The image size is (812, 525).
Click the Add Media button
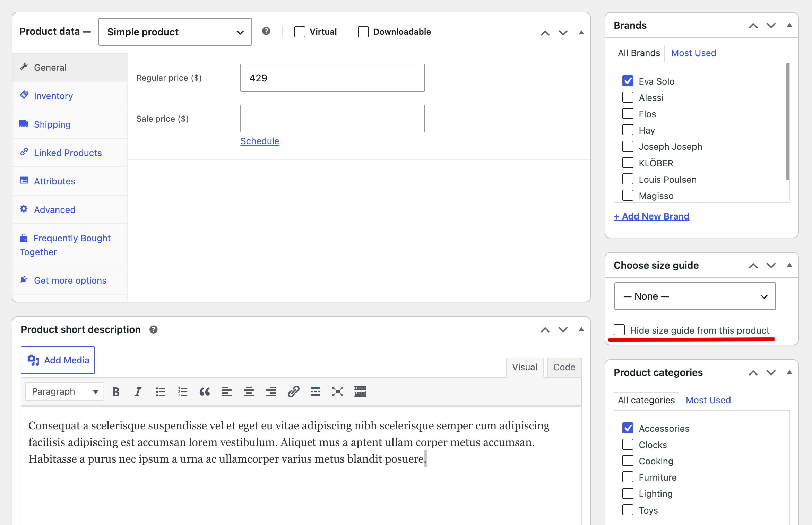58,360
